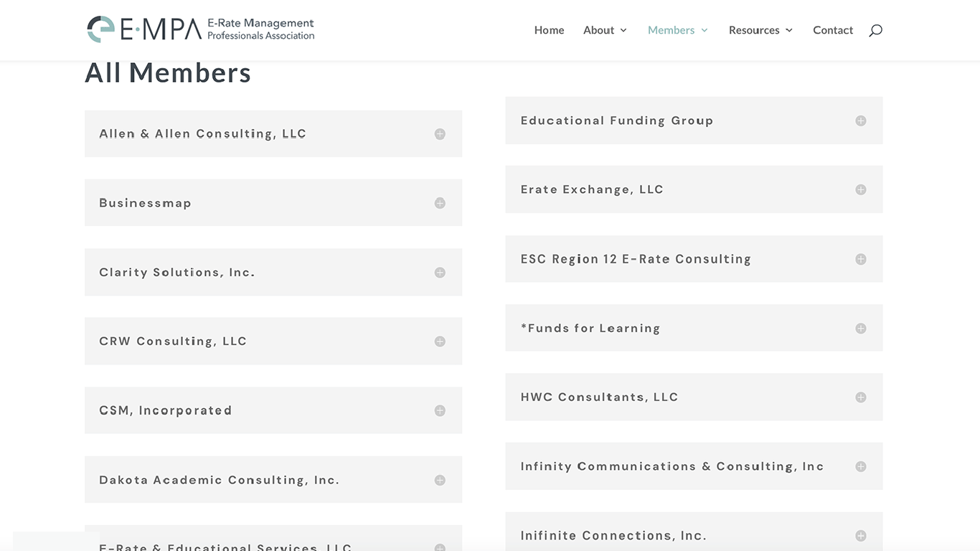Open the Home menu item

point(549,30)
